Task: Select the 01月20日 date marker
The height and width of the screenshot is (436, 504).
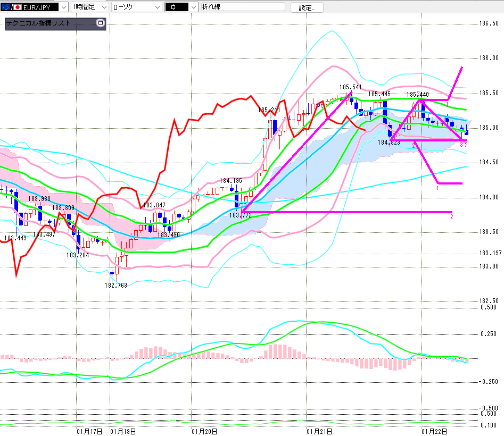Action: pyautogui.click(x=204, y=431)
